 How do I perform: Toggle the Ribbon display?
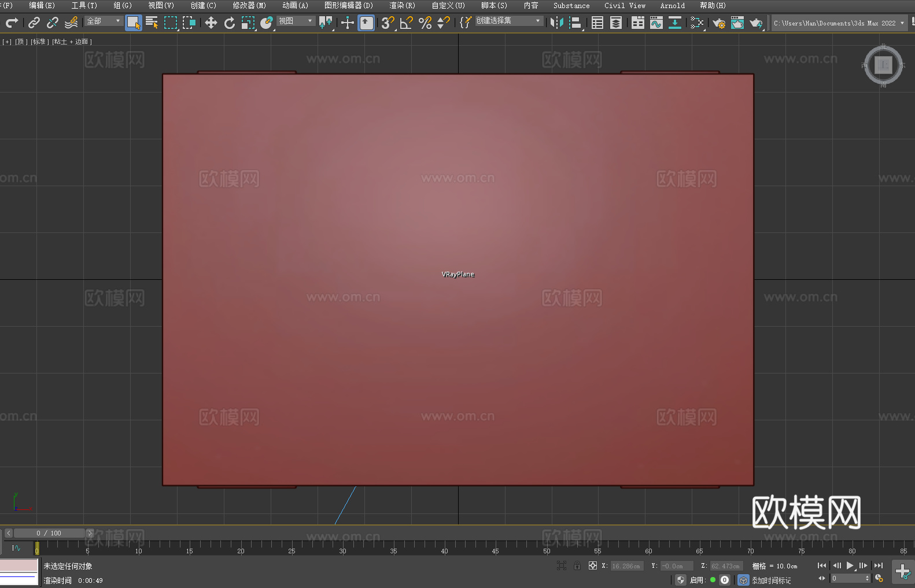638,23
